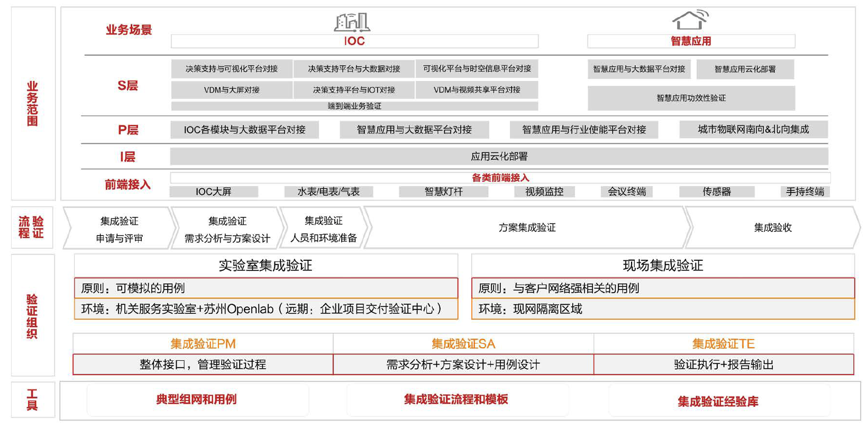The height and width of the screenshot is (427, 868).
Task: Click the I层 layer label
Action: pyautogui.click(x=127, y=157)
